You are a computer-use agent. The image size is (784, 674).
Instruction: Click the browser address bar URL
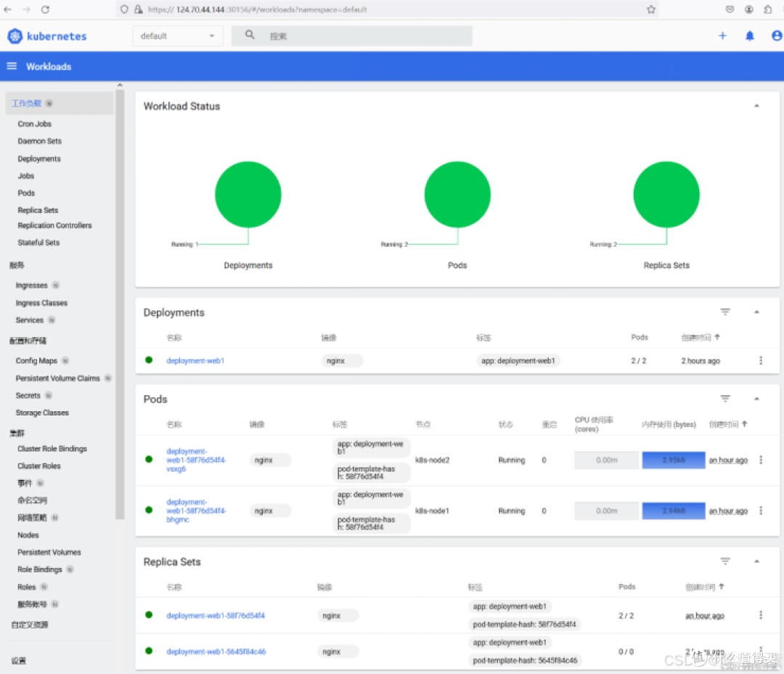click(x=258, y=9)
